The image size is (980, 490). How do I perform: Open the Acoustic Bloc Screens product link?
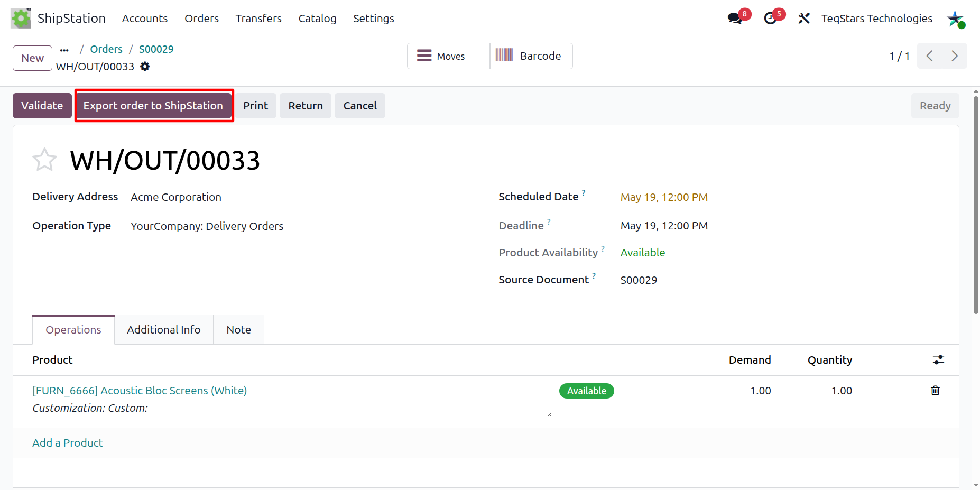140,391
